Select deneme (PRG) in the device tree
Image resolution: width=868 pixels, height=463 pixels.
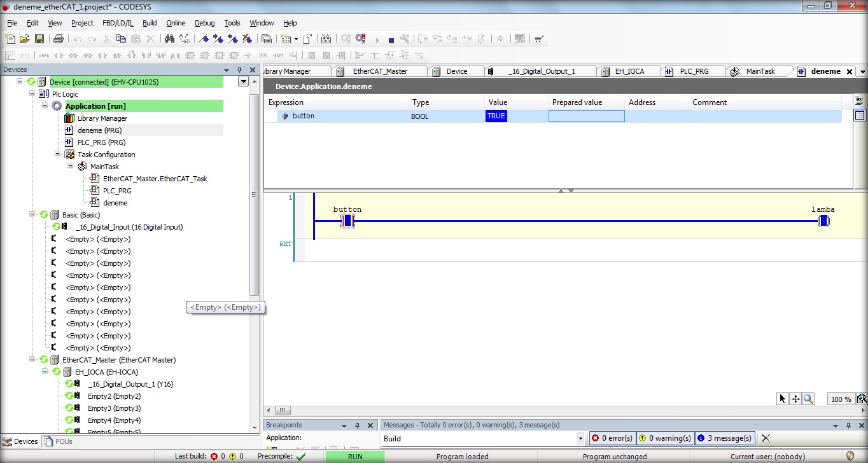(101, 130)
